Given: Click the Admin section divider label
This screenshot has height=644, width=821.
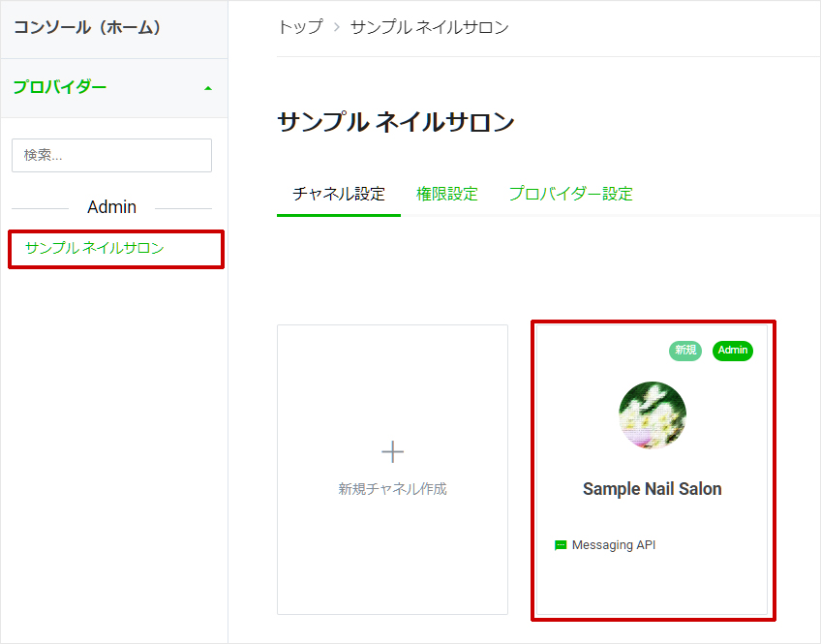Looking at the screenshot, I should tap(111, 207).
